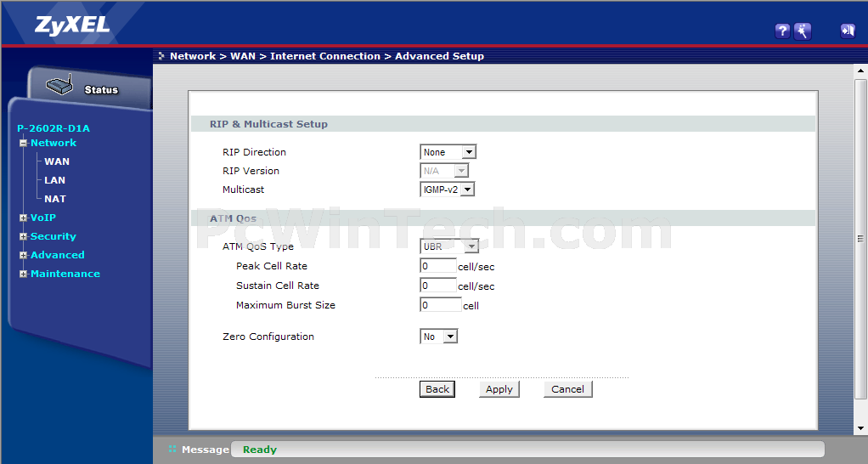Open the RIP Direction dropdown
868x464 pixels.
448,152
